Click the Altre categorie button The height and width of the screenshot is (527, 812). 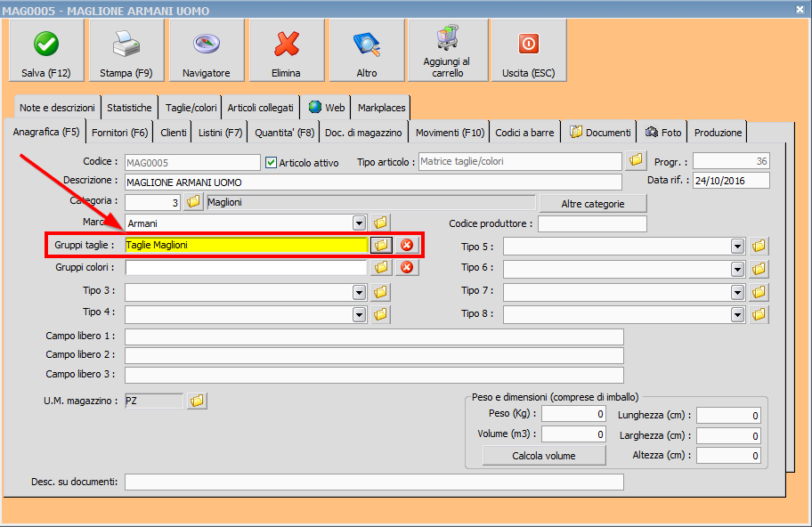pos(592,204)
